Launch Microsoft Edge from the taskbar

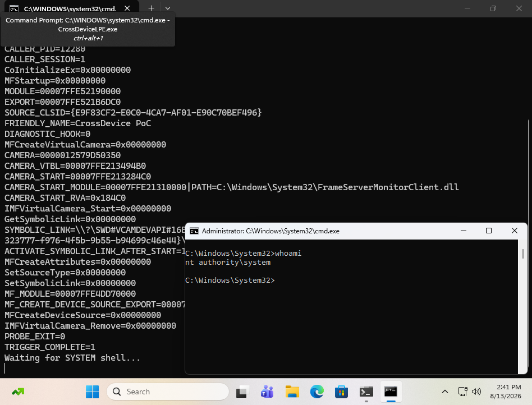click(317, 392)
